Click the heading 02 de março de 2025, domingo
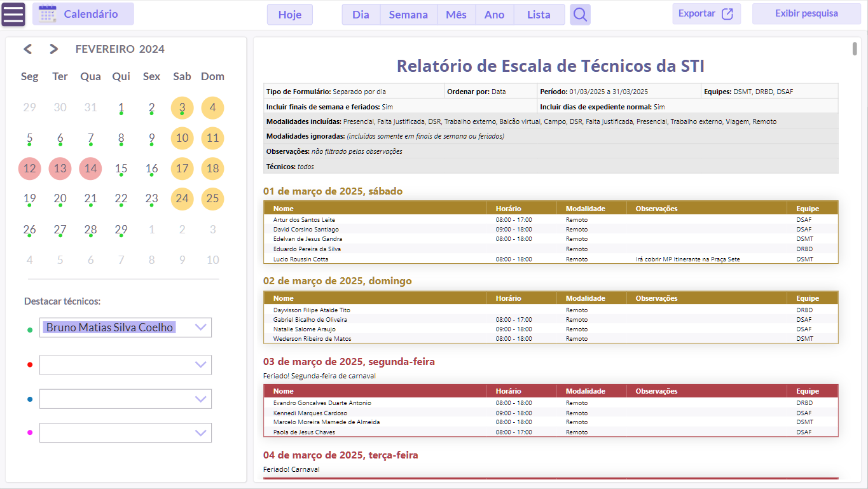 (337, 281)
